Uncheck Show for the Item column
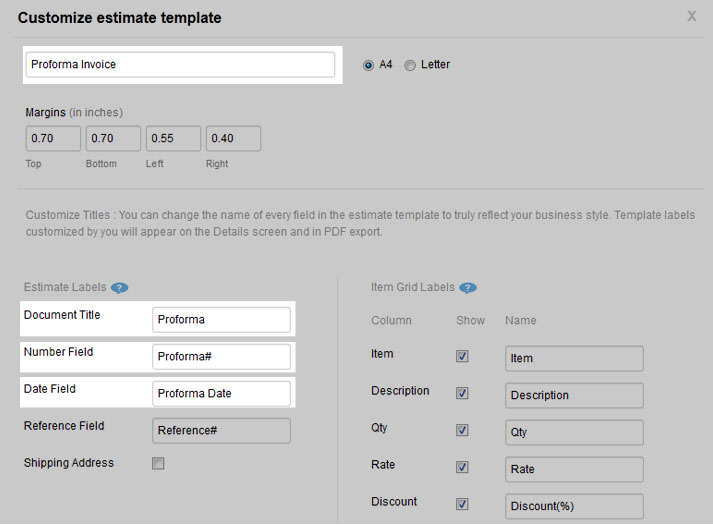The image size is (713, 525). (x=462, y=356)
